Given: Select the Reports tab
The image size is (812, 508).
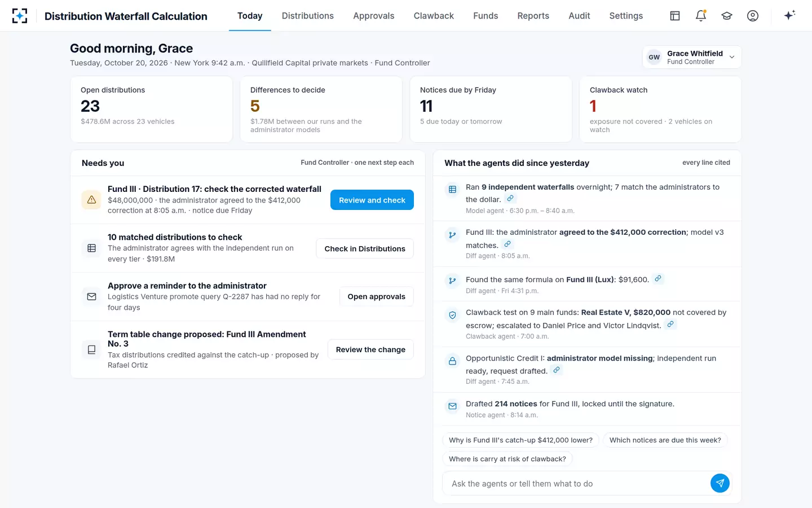Looking at the screenshot, I should tap(533, 16).
